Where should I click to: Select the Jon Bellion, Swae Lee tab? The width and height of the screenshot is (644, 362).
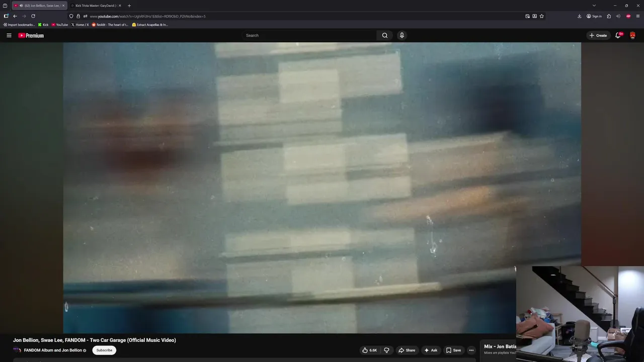[40, 6]
